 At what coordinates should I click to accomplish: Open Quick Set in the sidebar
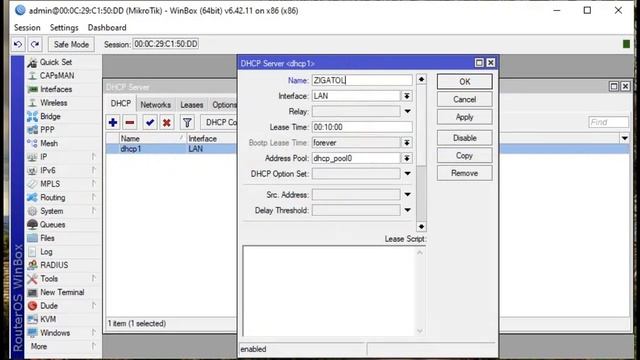pos(56,62)
